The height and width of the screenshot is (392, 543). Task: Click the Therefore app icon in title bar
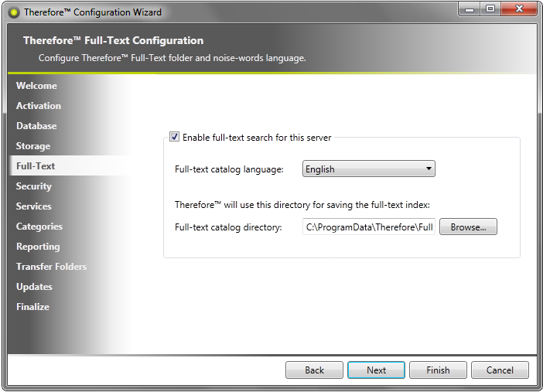[14, 13]
